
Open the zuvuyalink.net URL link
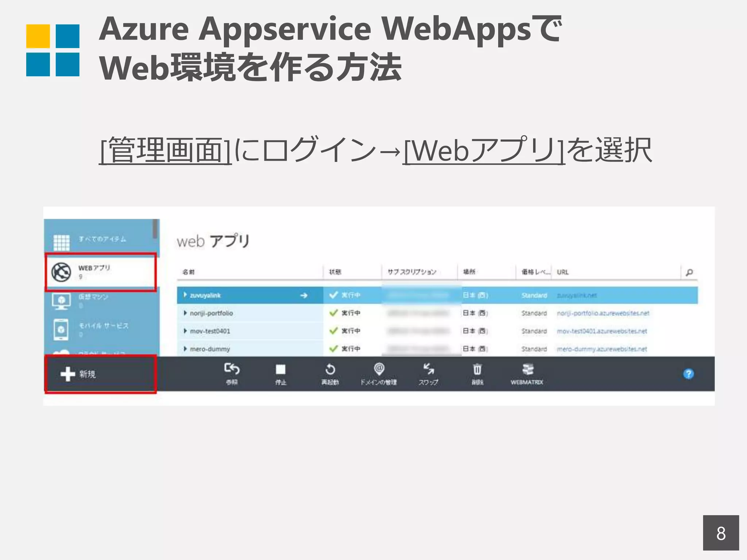tap(577, 295)
